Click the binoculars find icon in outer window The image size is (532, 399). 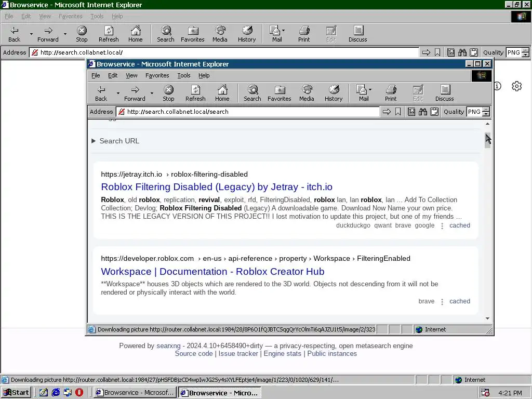pos(462,52)
